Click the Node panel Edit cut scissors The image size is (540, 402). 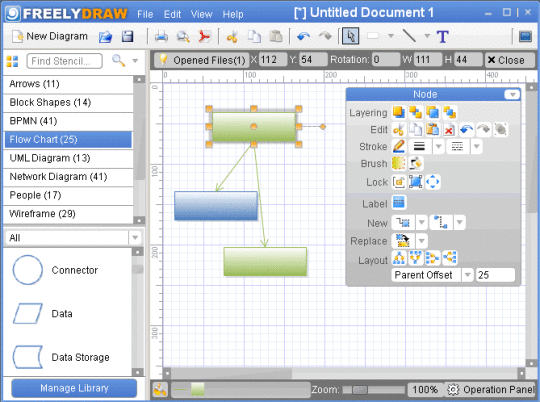tap(398, 130)
